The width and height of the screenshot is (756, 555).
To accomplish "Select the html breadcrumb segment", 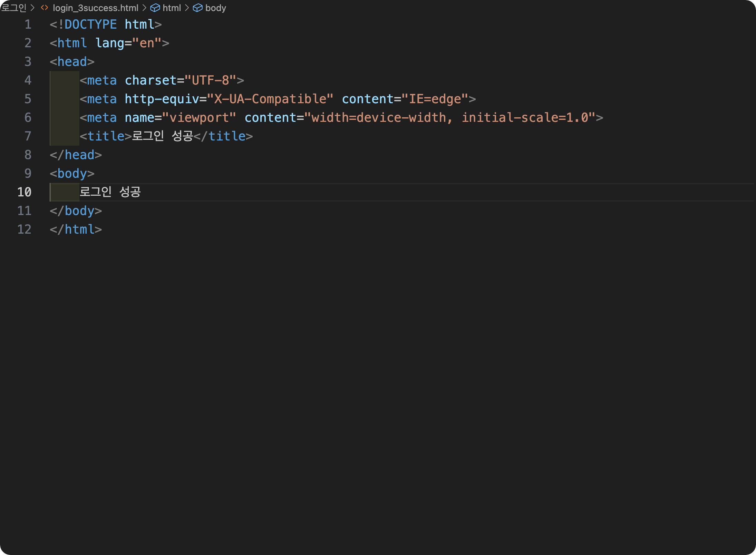I will (172, 8).
